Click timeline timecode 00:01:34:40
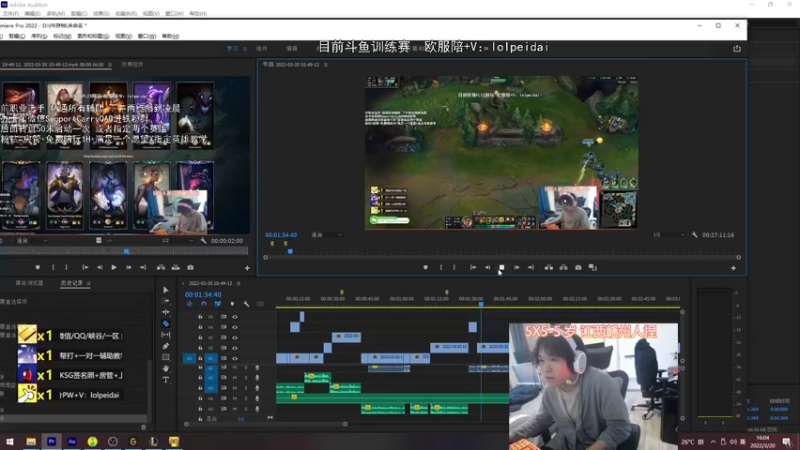 point(203,294)
